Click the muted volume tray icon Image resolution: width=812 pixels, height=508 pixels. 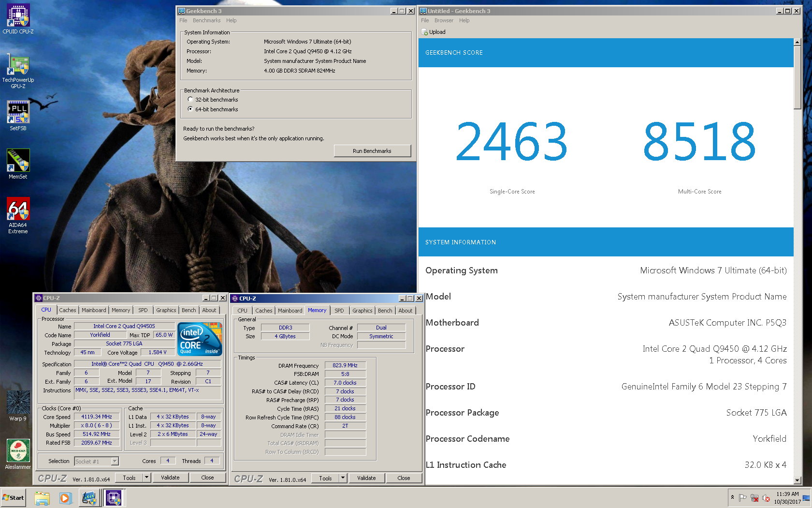tap(766, 498)
